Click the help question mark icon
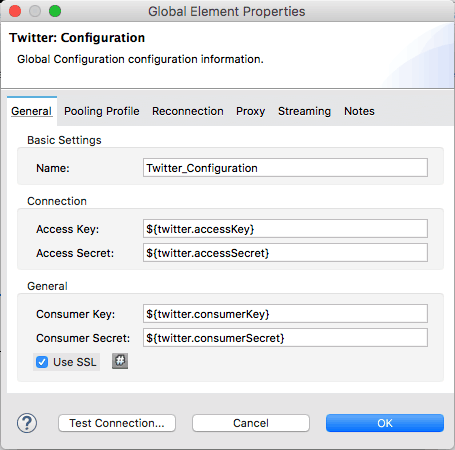The height and width of the screenshot is (450, 455). click(27, 423)
